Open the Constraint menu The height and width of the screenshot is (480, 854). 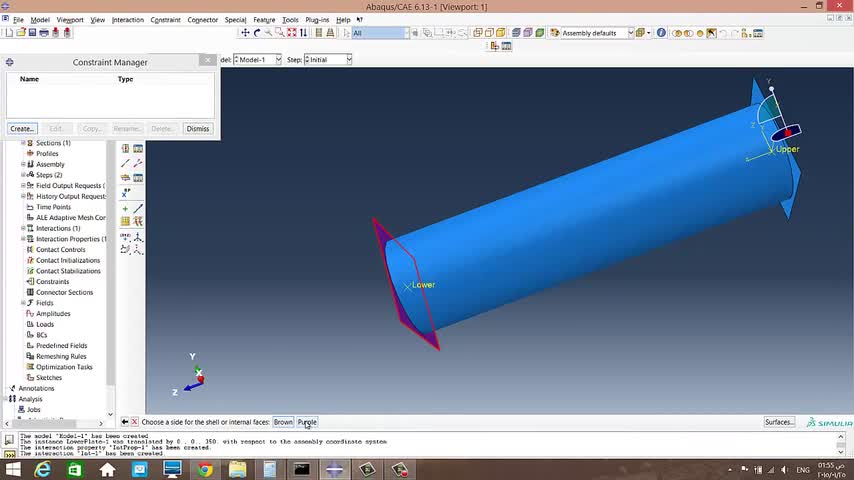(165, 20)
